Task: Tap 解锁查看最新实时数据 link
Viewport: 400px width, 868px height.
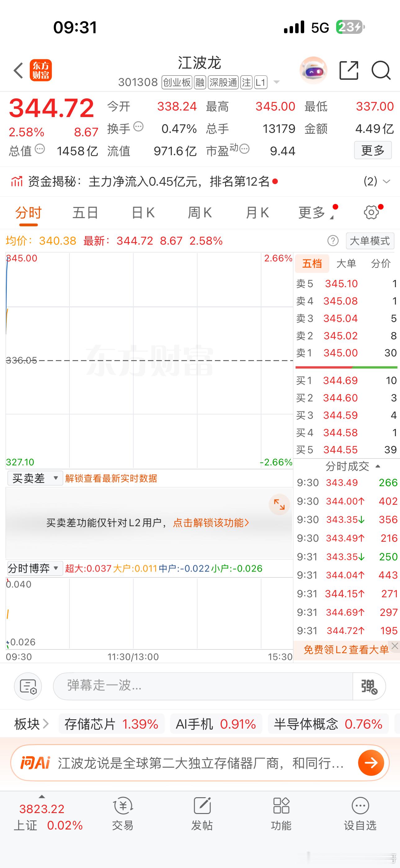Action: click(x=111, y=478)
